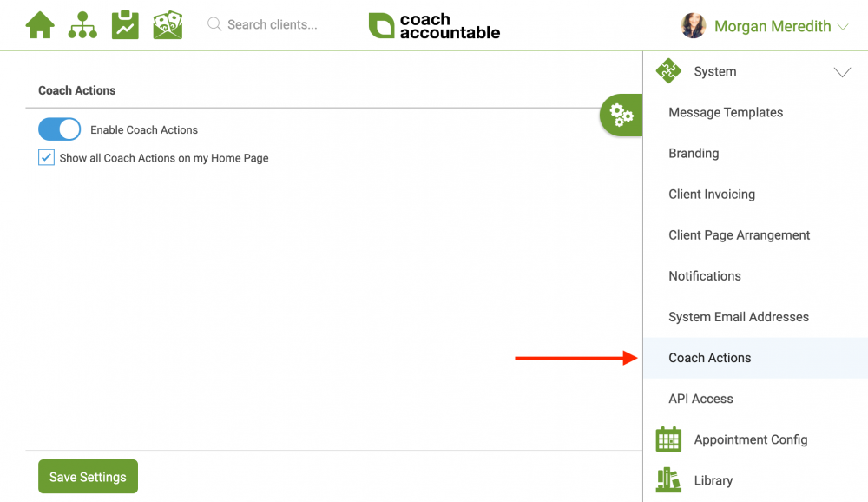Image resolution: width=868 pixels, height=502 pixels.
Task: Open Client Page Arrangement settings
Action: pyautogui.click(x=739, y=234)
